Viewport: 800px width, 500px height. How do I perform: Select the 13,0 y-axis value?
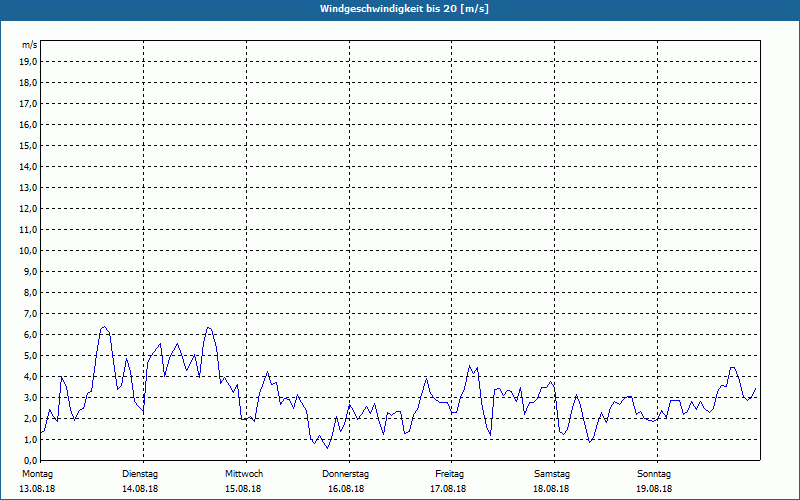(x=28, y=188)
